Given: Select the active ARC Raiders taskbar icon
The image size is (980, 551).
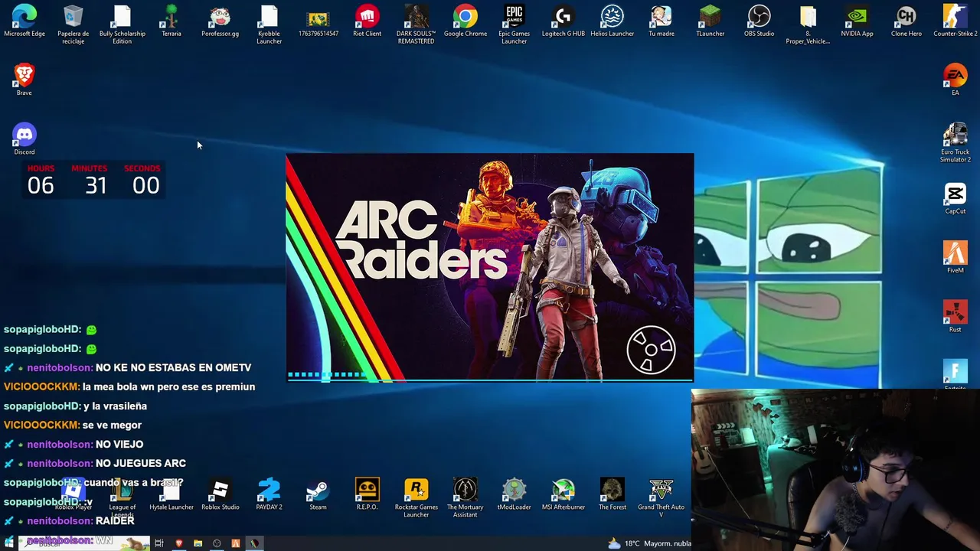Looking at the screenshot, I should (x=254, y=543).
